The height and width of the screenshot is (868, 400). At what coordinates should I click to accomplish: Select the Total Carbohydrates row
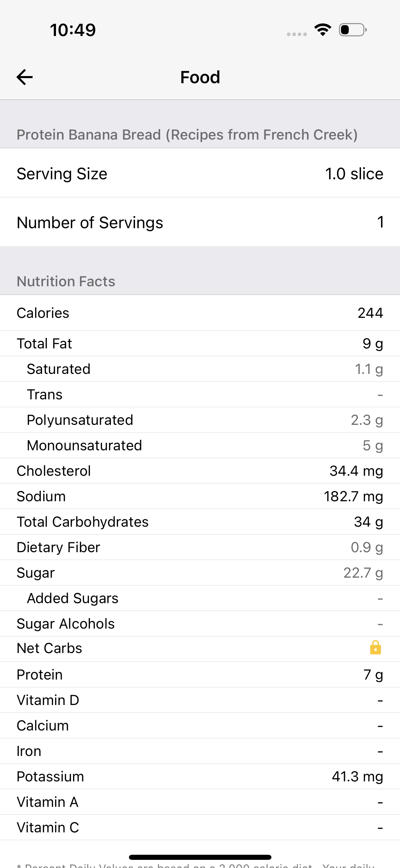tap(200, 522)
